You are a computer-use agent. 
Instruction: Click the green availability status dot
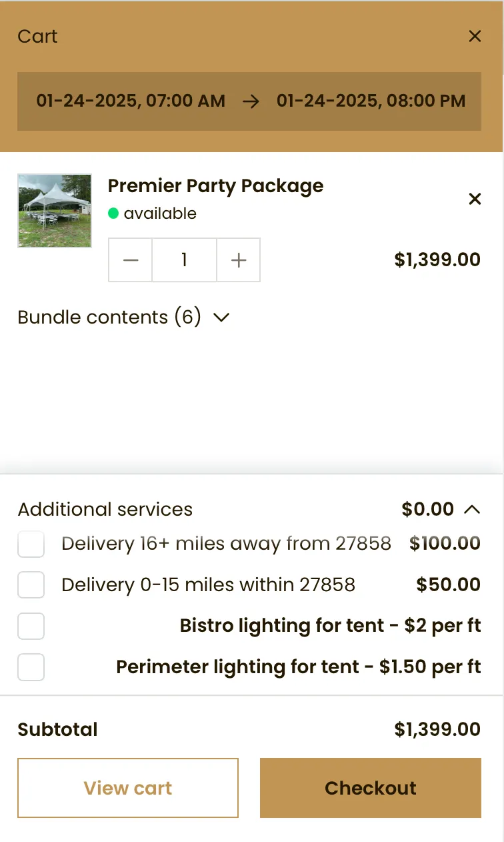(113, 214)
